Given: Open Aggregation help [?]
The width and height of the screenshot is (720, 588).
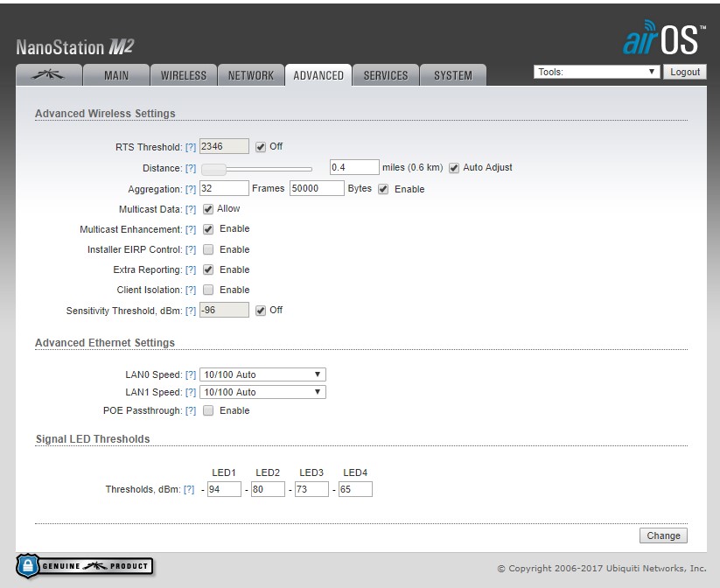Looking at the screenshot, I should [191, 189].
